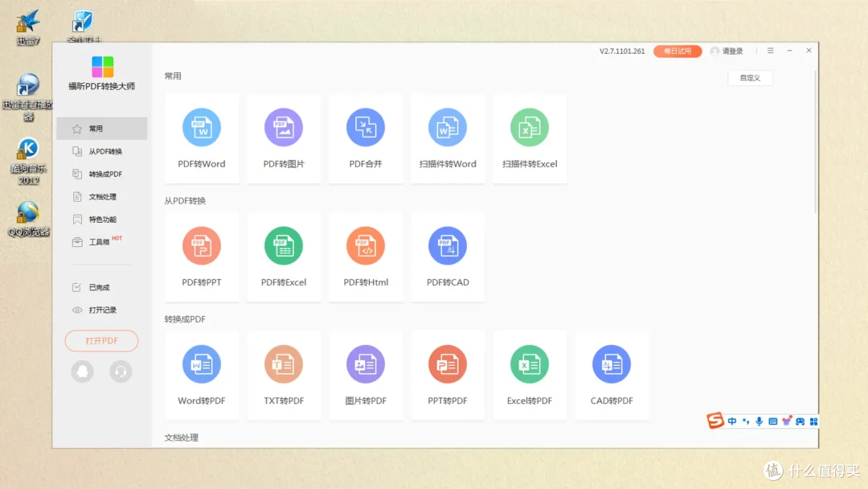Open 工具箱 HOT in the sidebar
Image resolution: width=868 pixels, height=489 pixels.
(x=102, y=242)
